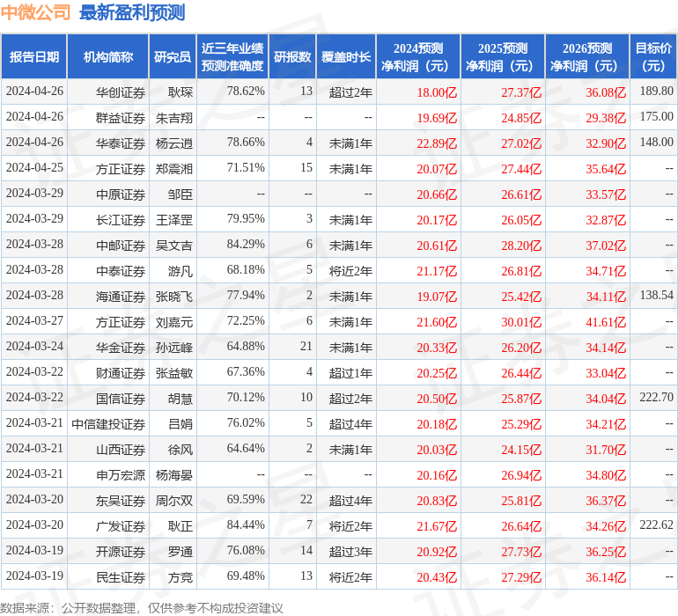Click target price 138.54
This screenshot has width=678, height=616.
tap(656, 295)
